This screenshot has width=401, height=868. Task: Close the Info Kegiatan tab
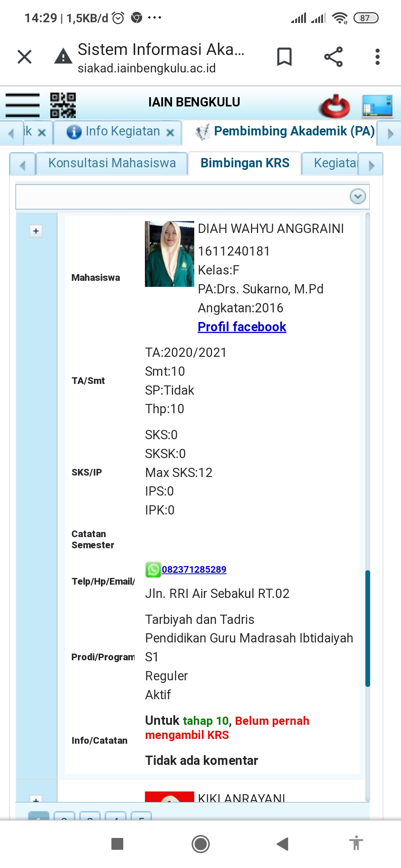click(x=170, y=132)
